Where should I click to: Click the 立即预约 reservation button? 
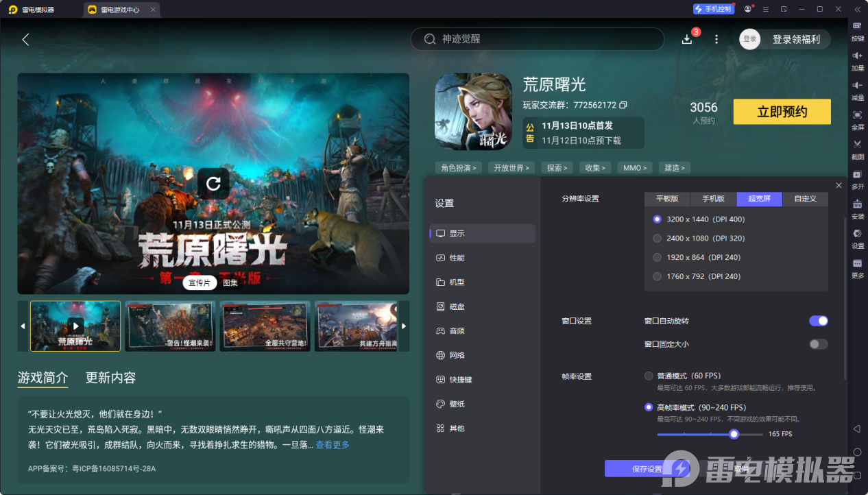[x=782, y=111]
